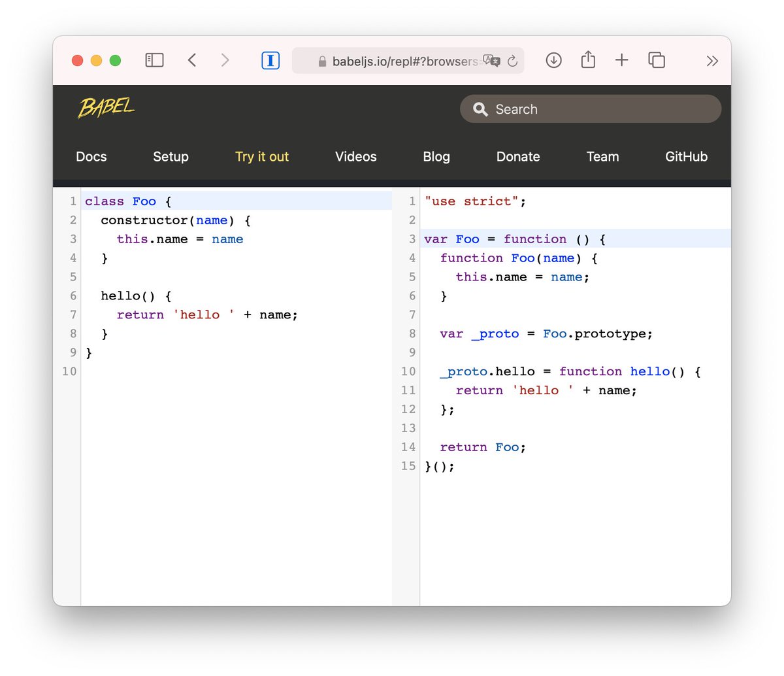Click the magnifier icon in the search bar

point(480,109)
